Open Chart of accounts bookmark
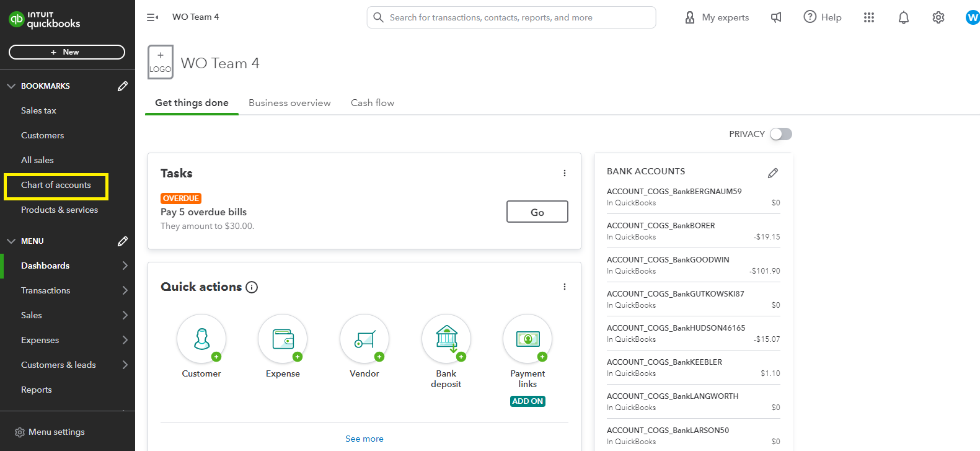The width and height of the screenshot is (980, 451). coord(56,185)
